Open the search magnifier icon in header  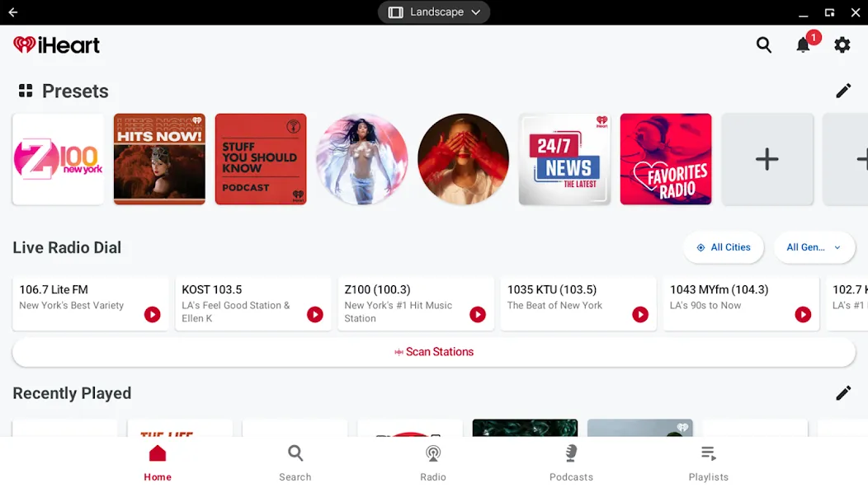(764, 45)
